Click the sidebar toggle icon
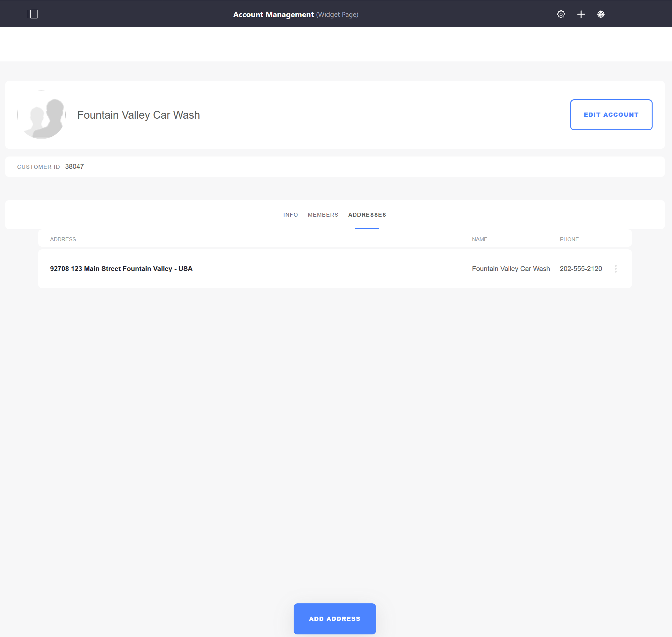The width and height of the screenshot is (672, 637). click(33, 13)
